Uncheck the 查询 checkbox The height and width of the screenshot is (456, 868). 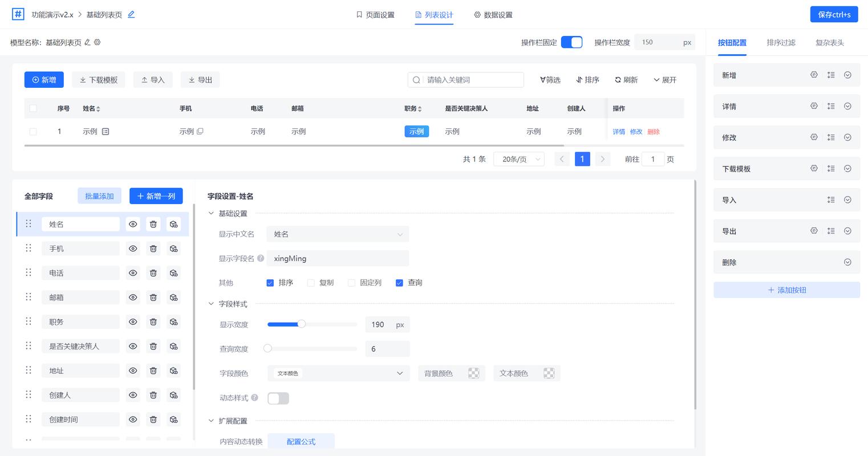coord(399,283)
